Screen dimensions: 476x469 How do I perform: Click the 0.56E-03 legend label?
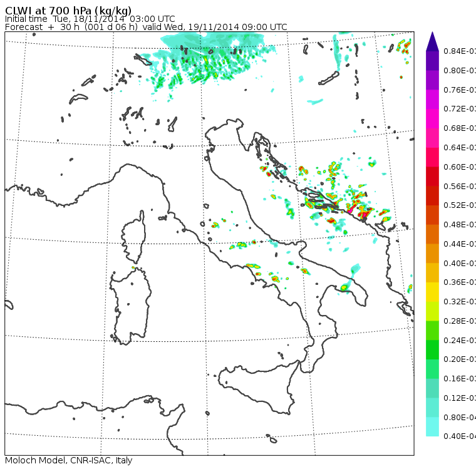click(x=460, y=186)
